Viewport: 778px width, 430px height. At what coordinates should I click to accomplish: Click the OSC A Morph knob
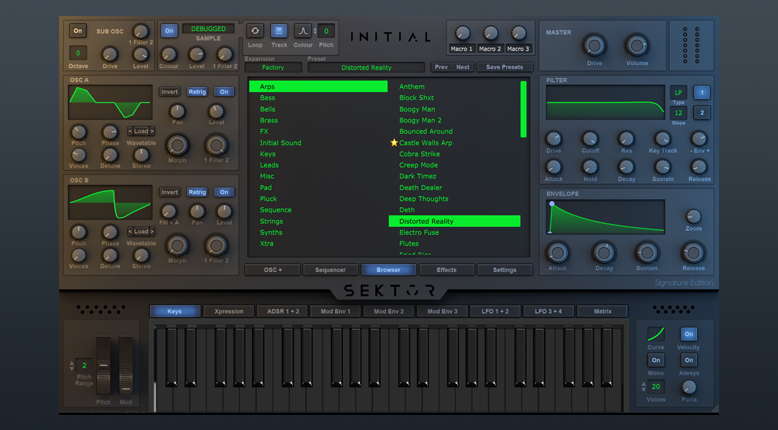[177, 145]
